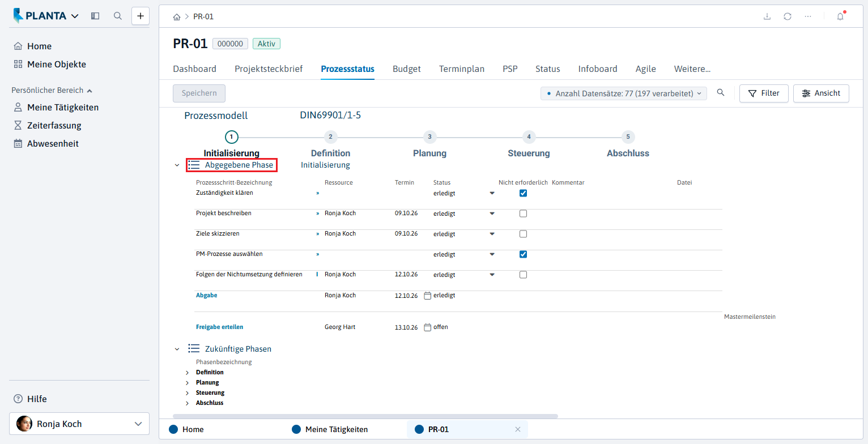Toggle the sidebar panel icon
The width and height of the screenshot is (868, 444).
pos(95,16)
